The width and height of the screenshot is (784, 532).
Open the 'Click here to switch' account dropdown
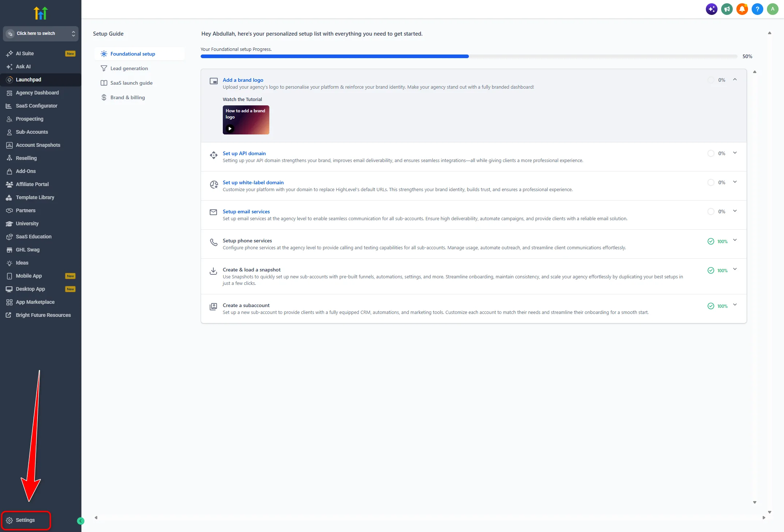point(41,33)
